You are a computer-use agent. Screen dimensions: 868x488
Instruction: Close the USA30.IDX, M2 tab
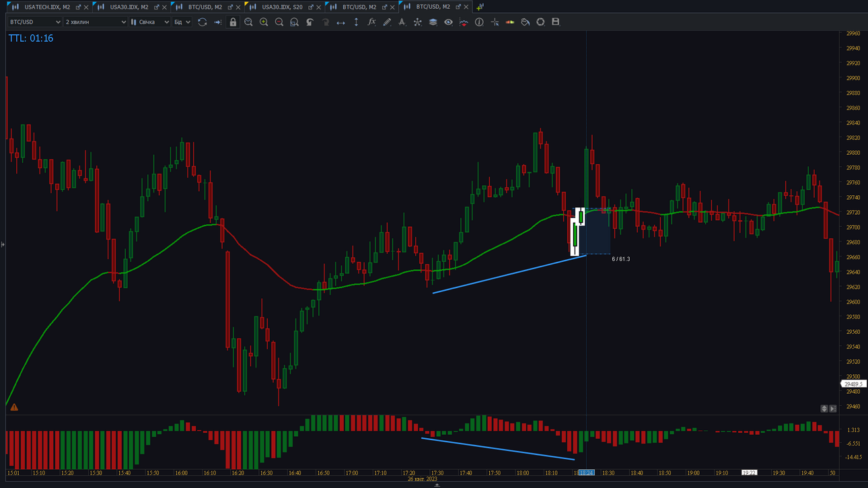[165, 7]
